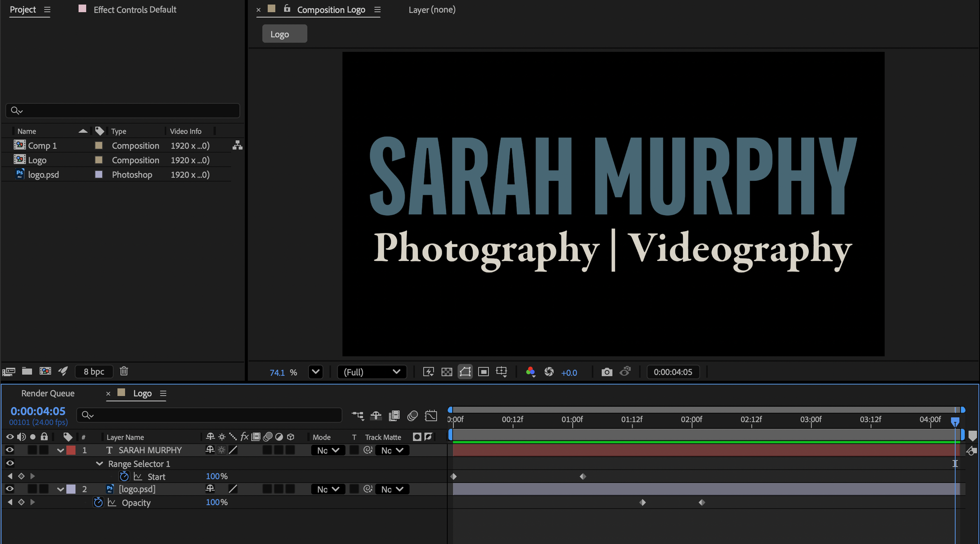Viewport: 980px width, 544px height.
Task: Create a new folder in the Project panel
Action: click(27, 371)
